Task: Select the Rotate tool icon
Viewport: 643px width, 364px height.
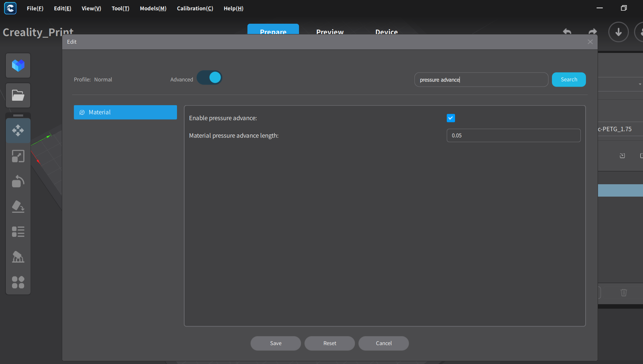Action: coord(18,181)
